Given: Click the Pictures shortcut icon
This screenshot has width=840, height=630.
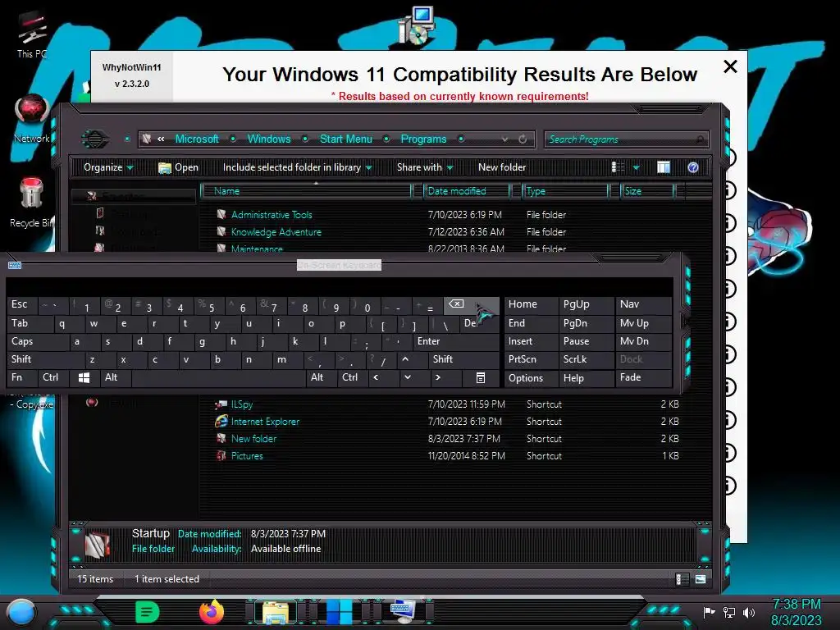Looking at the screenshot, I should (x=221, y=456).
